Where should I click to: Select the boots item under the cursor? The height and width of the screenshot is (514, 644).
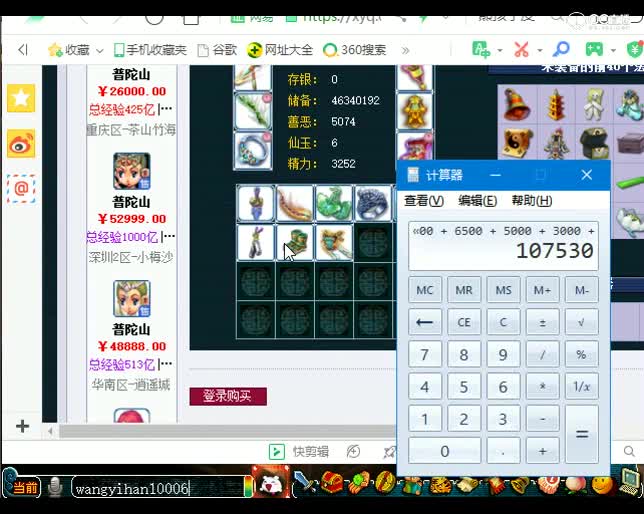(294, 243)
